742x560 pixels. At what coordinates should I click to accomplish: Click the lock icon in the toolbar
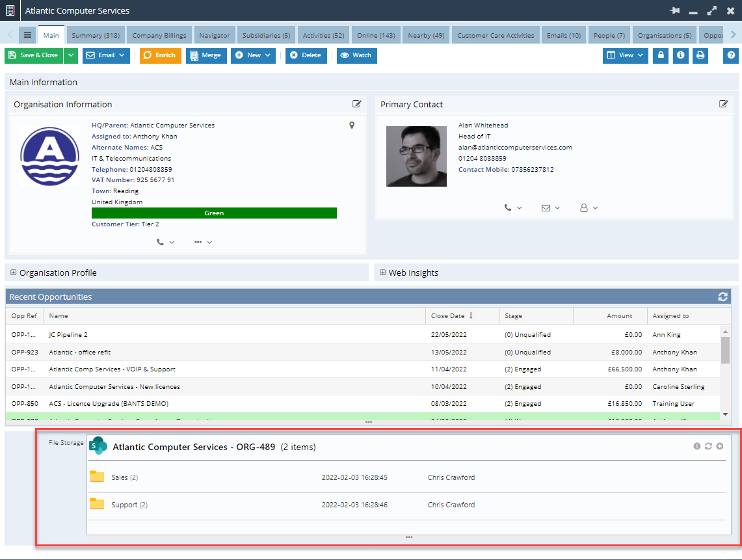(x=660, y=55)
